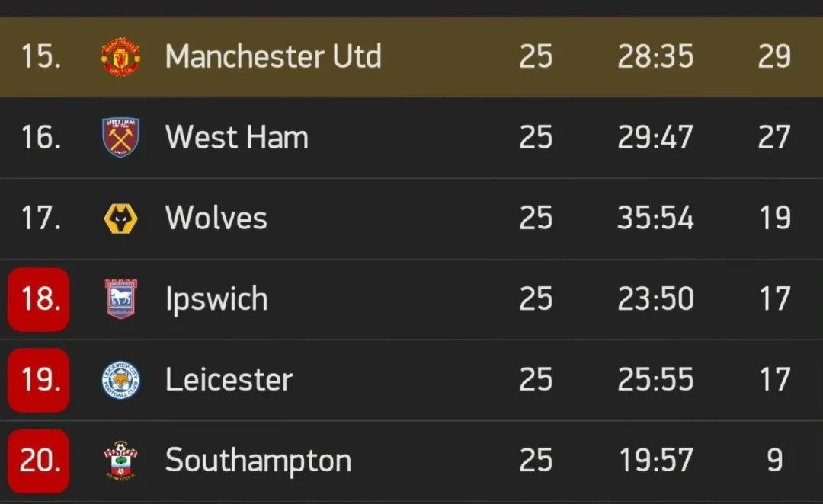Select the red position 20 badge
The image size is (823, 504).
38,461
